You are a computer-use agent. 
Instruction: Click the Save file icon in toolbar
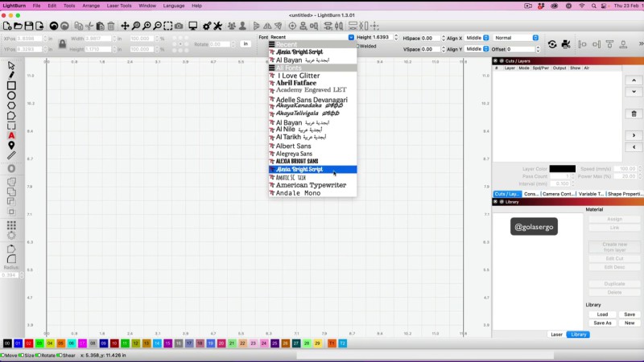29,26
